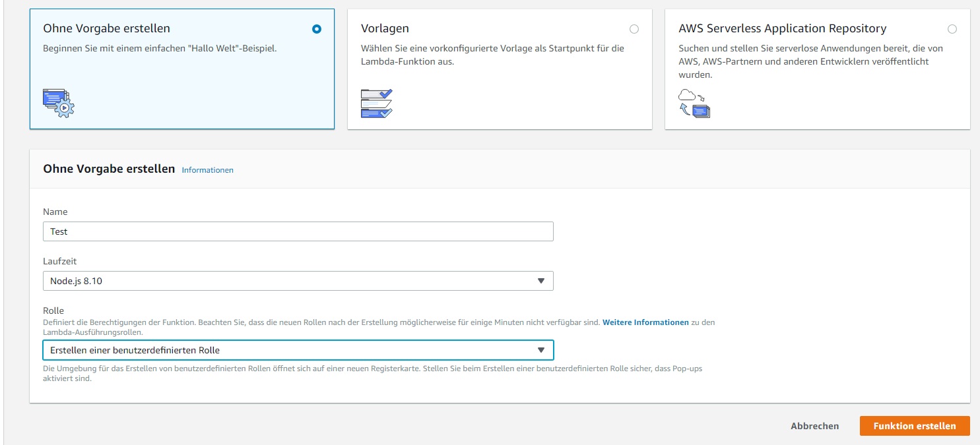This screenshot has width=980, height=445.
Task: Click the AWS Serverless Application Repository card title
Action: tap(782, 28)
